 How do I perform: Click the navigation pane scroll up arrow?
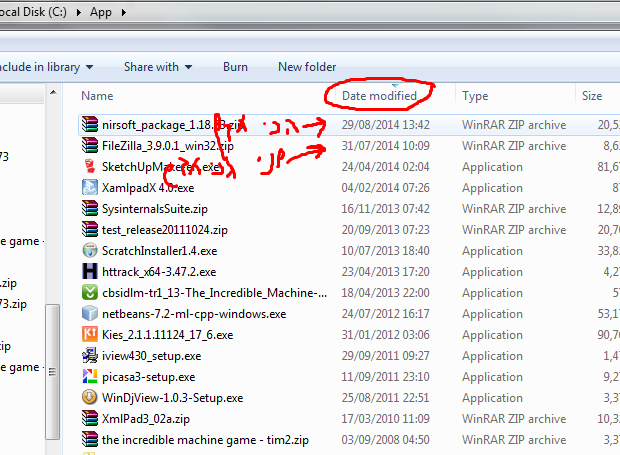pos(53,93)
